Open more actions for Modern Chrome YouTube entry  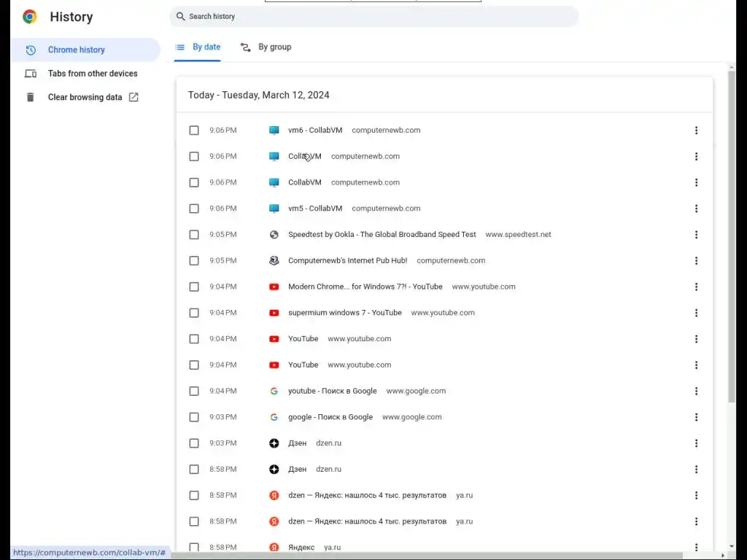pyautogui.click(x=696, y=287)
